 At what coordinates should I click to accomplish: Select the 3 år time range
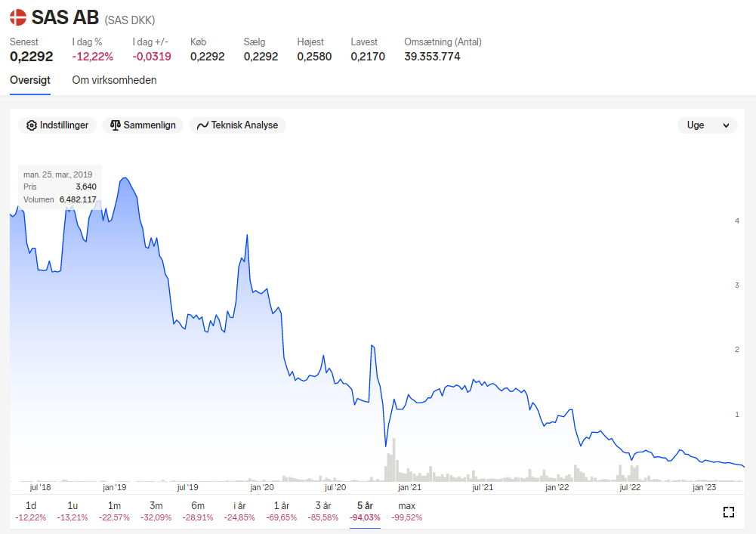pyautogui.click(x=323, y=511)
